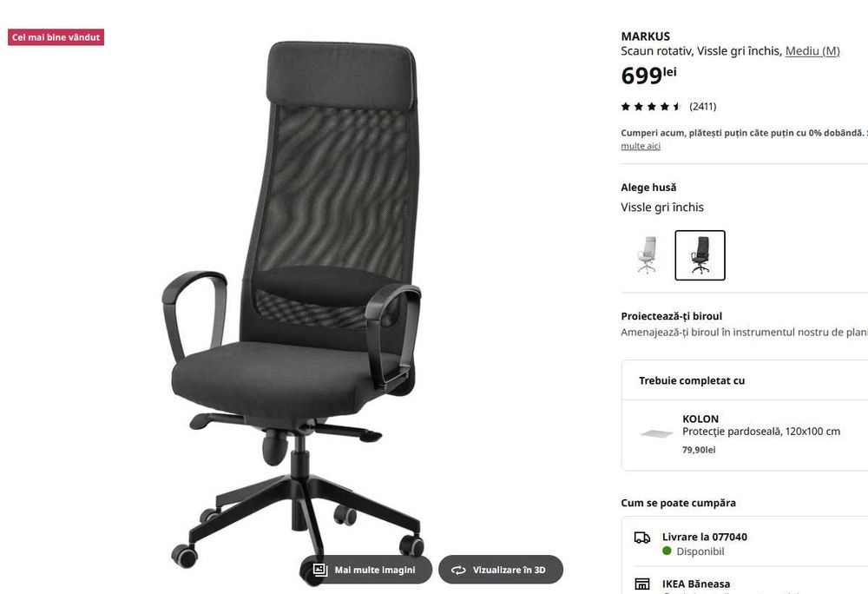Click the Vizualizare în 3D button

(x=501, y=570)
